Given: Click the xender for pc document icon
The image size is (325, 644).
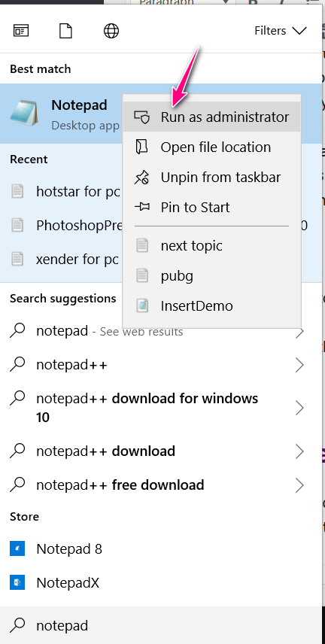Looking at the screenshot, I should tap(17, 259).
